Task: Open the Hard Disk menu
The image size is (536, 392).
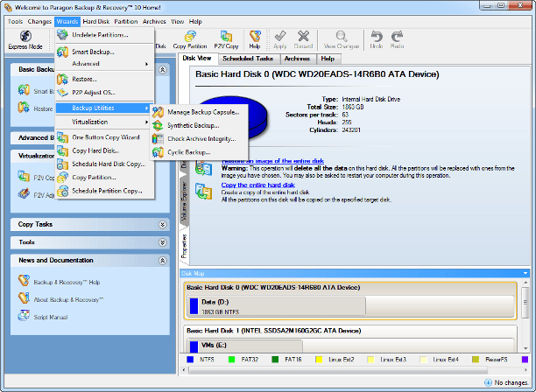Action: tap(96, 22)
